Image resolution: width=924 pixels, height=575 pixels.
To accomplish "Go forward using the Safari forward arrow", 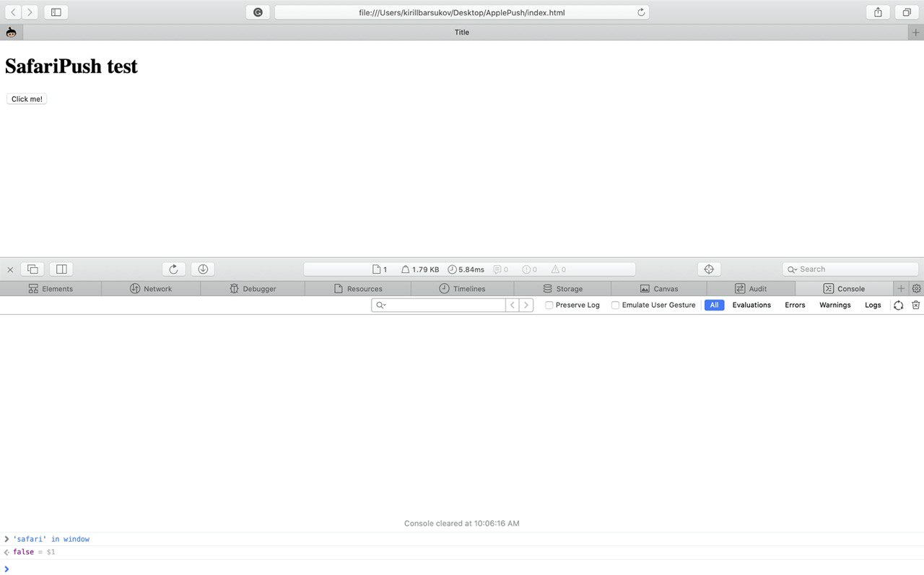I will pos(30,12).
